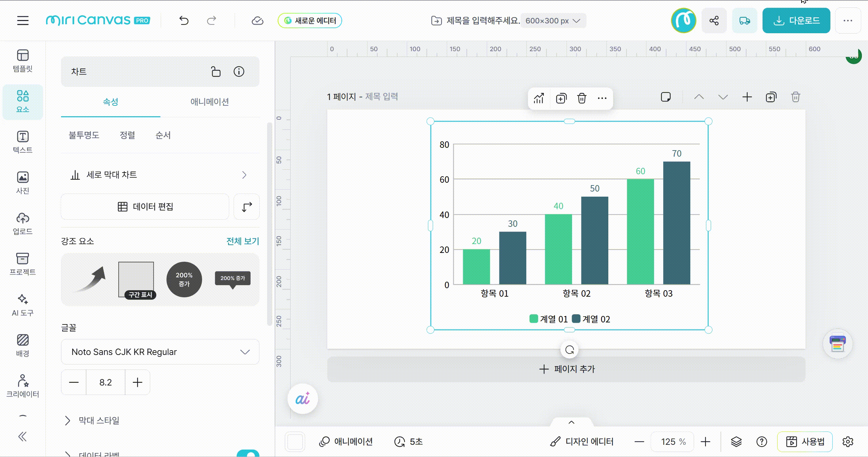Click the undo arrow icon

[184, 21]
